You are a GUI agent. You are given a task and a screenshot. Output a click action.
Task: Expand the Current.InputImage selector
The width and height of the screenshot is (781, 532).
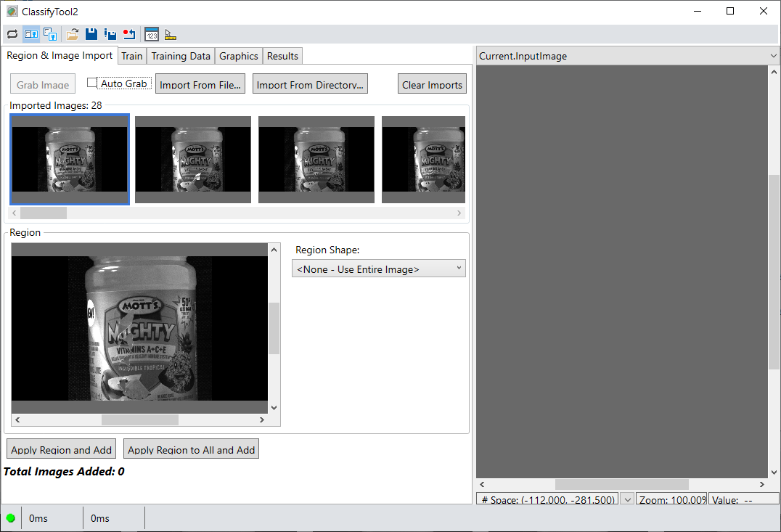tap(772, 56)
